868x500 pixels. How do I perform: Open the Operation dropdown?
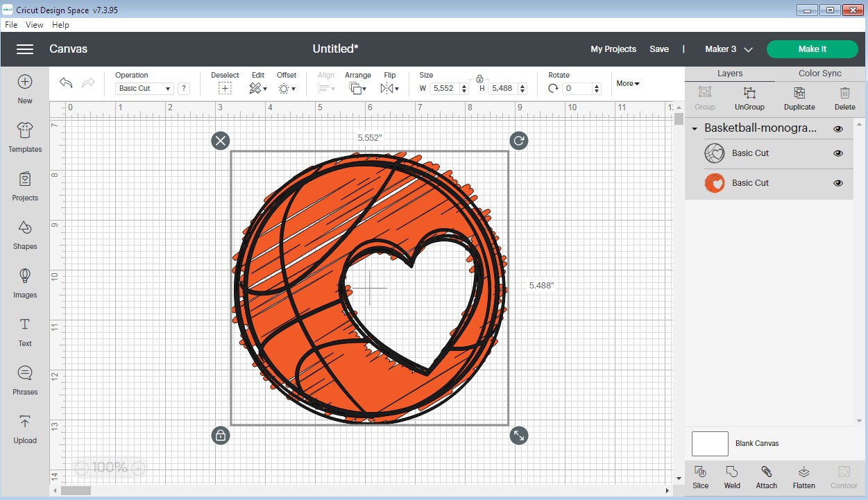(x=145, y=88)
